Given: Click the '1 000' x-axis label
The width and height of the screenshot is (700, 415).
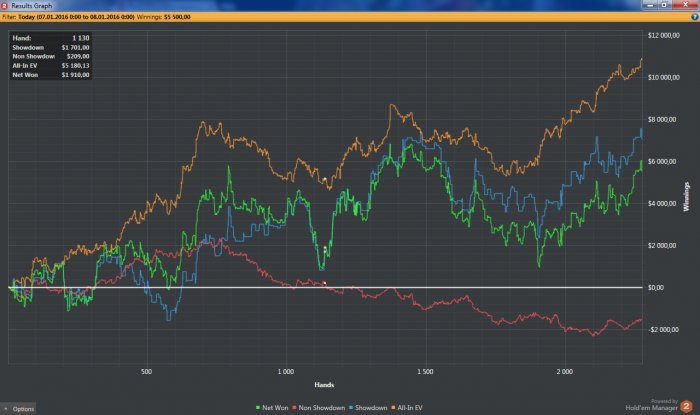Looking at the screenshot, I should tap(286, 371).
